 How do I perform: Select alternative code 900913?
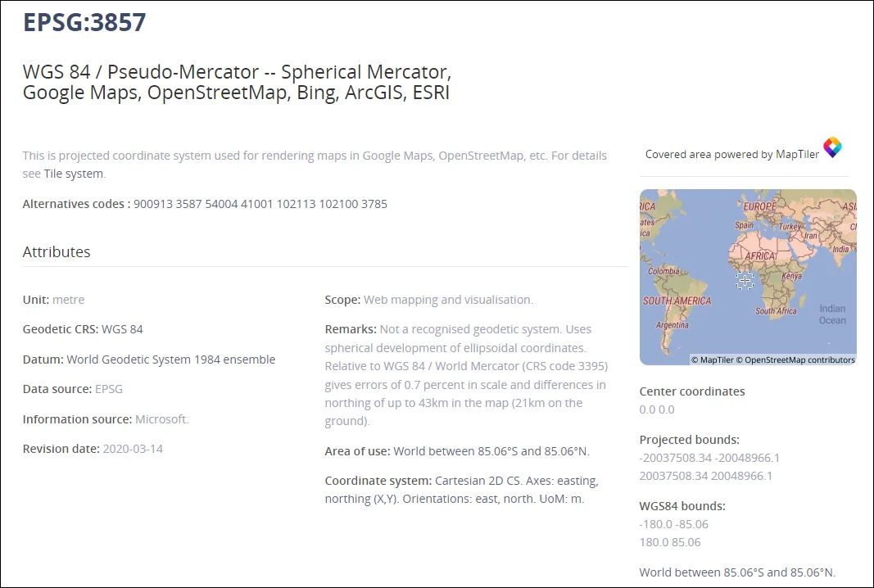tap(152, 204)
